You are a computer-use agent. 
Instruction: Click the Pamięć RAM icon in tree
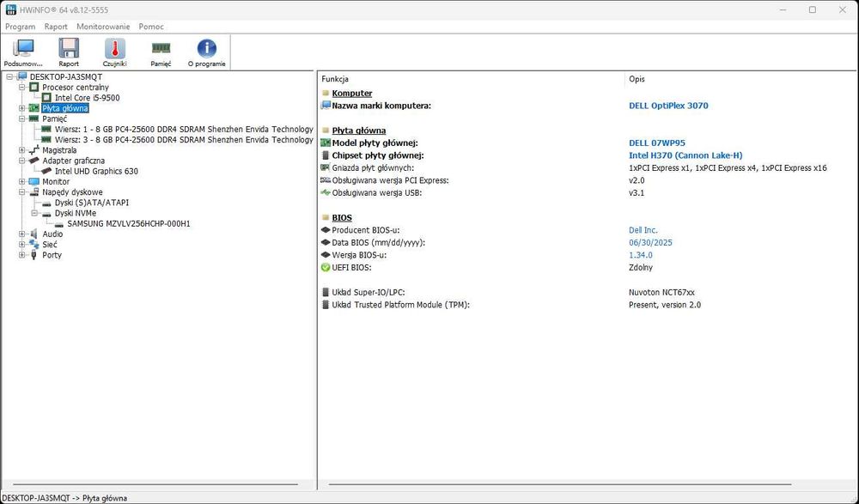[x=34, y=118]
